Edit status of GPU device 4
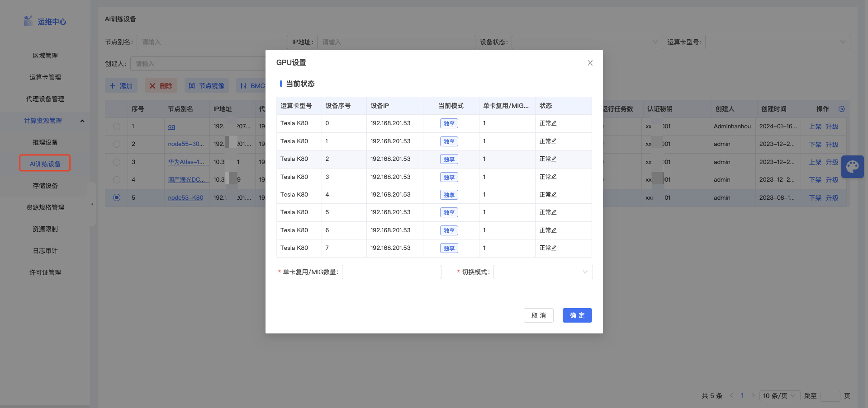This screenshot has width=868, height=408. [554, 195]
